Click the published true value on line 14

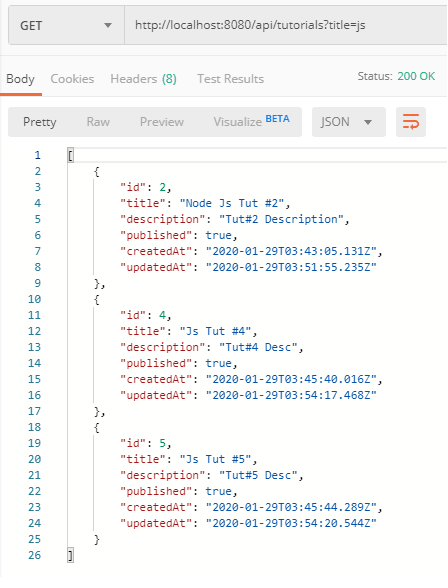(x=219, y=363)
